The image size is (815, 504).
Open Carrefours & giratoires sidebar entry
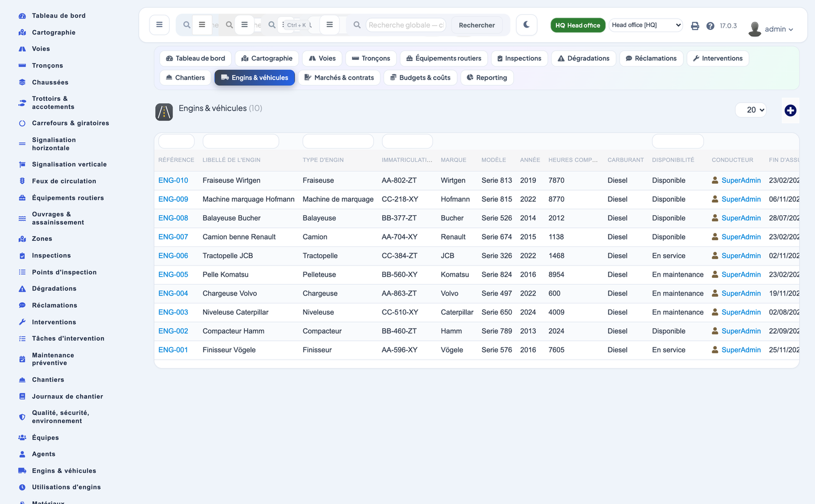(x=71, y=123)
